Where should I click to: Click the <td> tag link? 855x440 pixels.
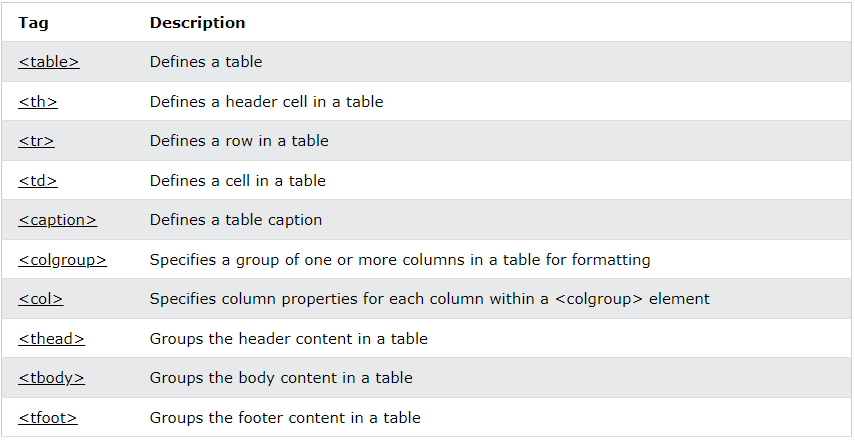tap(38, 180)
